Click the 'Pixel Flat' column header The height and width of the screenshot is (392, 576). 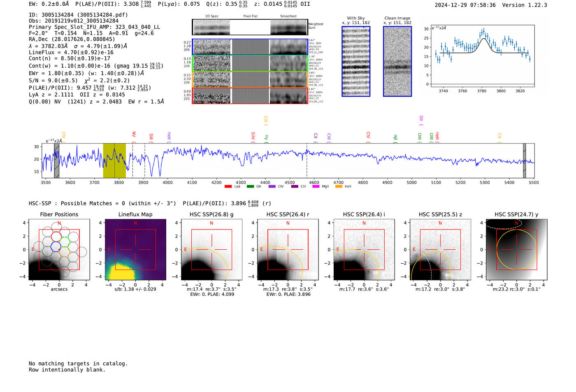point(250,16)
